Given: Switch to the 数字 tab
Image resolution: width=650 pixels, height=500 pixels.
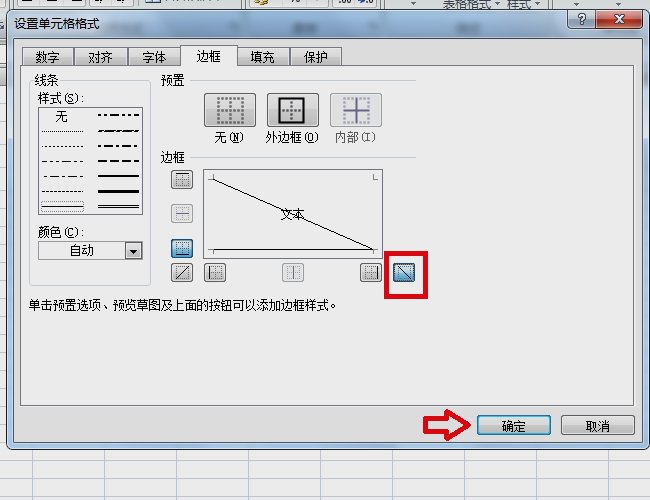Looking at the screenshot, I should pyautogui.click(x=48, y=57).
